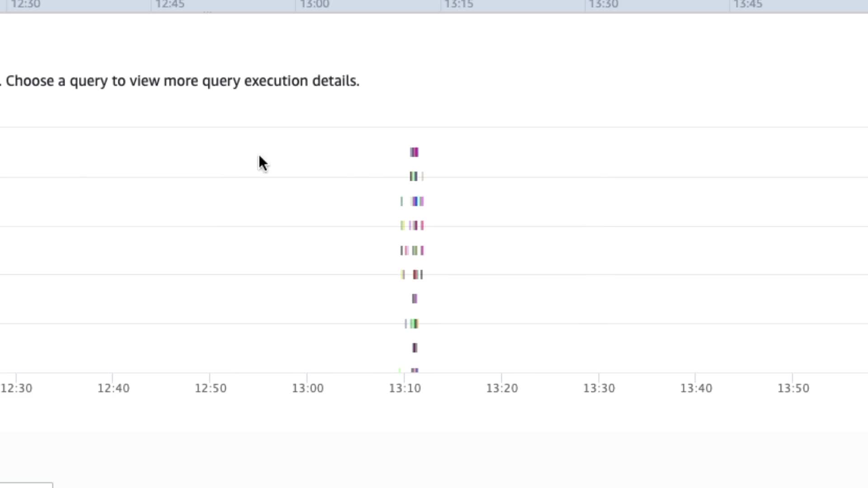Click the 12:50 label on bottom axis
The height and width of the screenshot is (488, 868).
coord(211,388)
